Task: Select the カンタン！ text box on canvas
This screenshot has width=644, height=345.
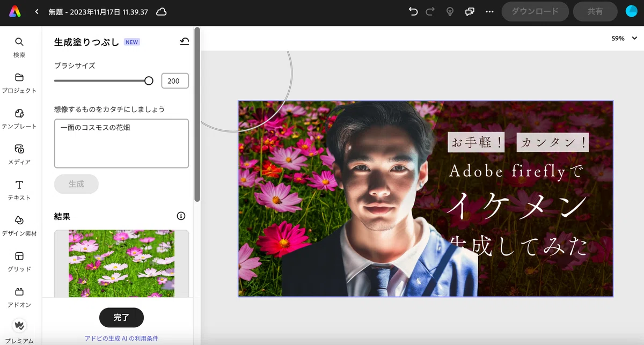Action: [x=553, y=142]
